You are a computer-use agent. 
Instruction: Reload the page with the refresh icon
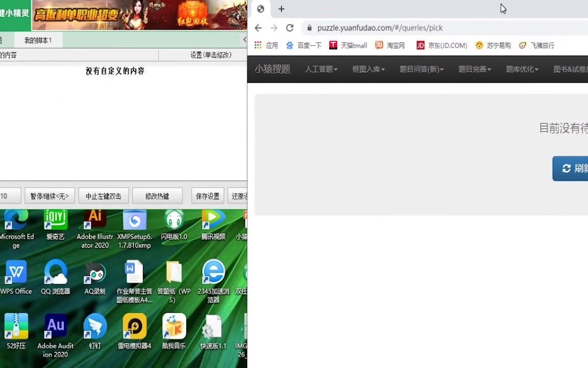pyautogui.click(x=289, y=28)
